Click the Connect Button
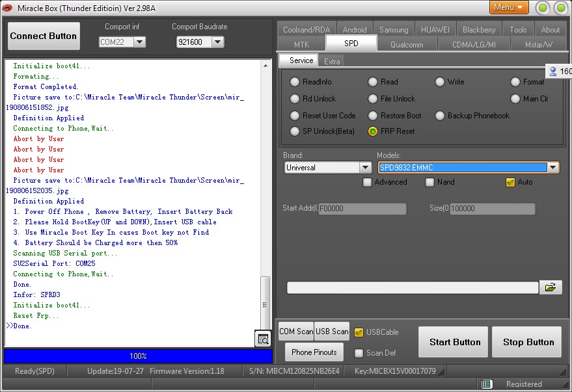Screen dimensions: 572x392 click(x=44, y=36)
